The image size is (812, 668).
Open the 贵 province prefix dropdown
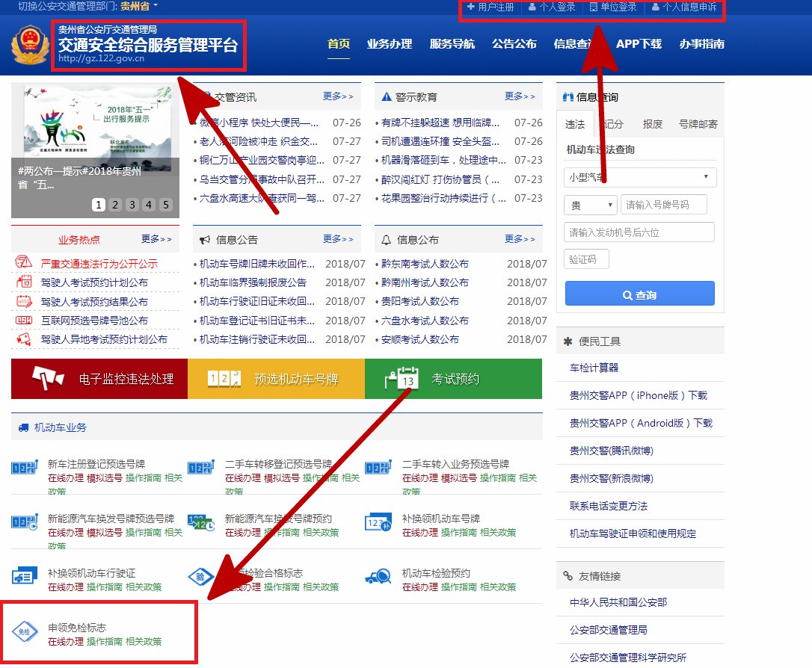(590, 205)
